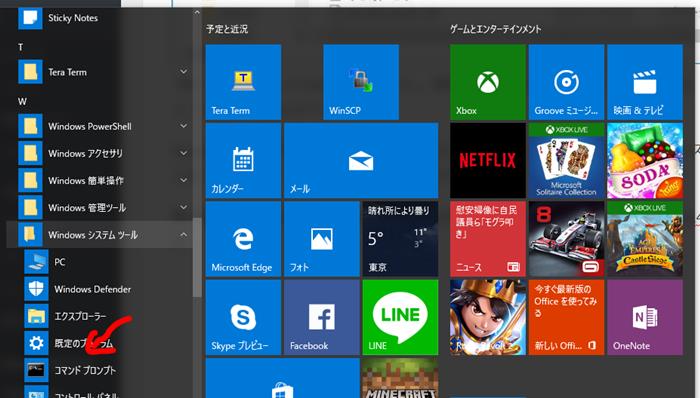Screen dimensions: 700x398
Task: Open the フォト tile
Action: (321, 239)
